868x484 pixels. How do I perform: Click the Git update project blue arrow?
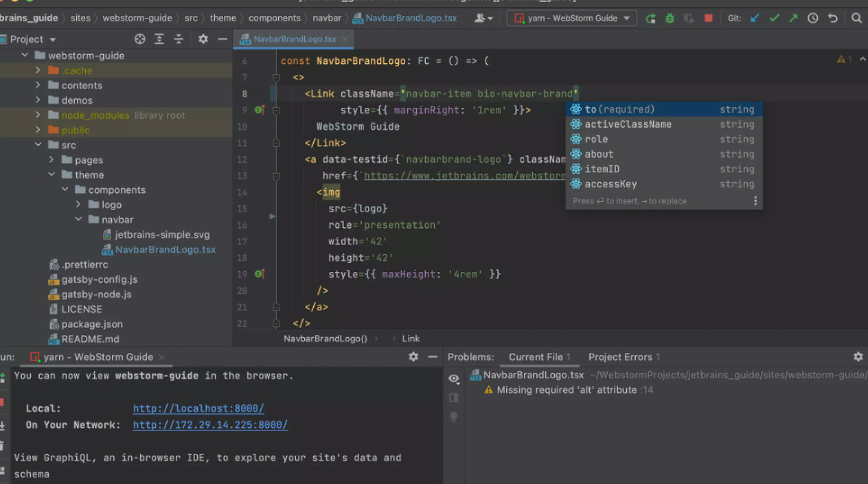[x=755, y=19]
